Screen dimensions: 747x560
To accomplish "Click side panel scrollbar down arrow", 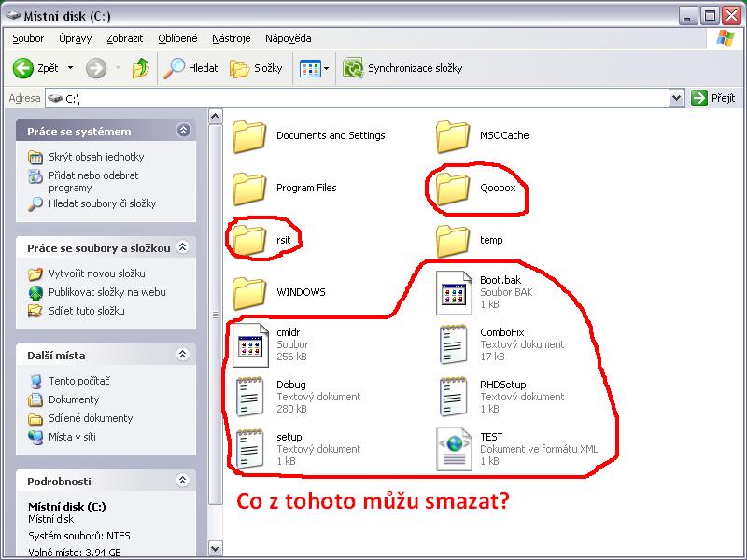I will pyautogui.click(x=216, y=548).
